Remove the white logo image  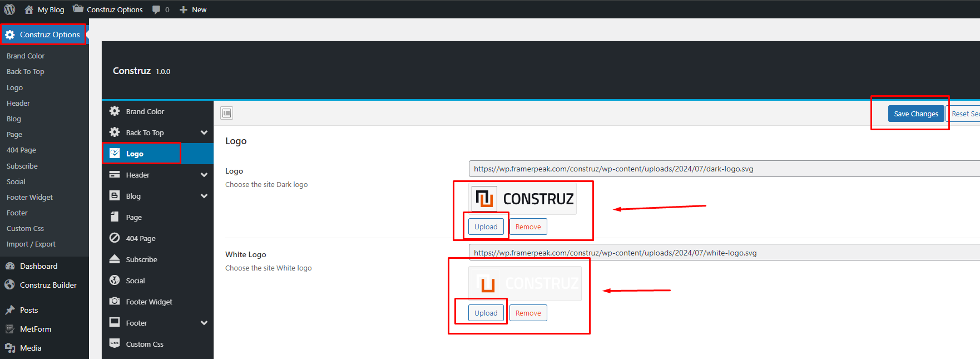528,313
